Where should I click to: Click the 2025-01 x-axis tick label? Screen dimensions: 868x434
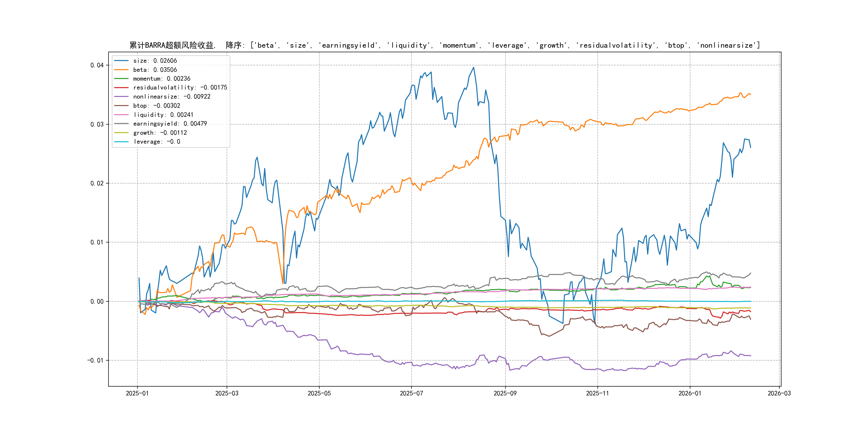[137, 393]
